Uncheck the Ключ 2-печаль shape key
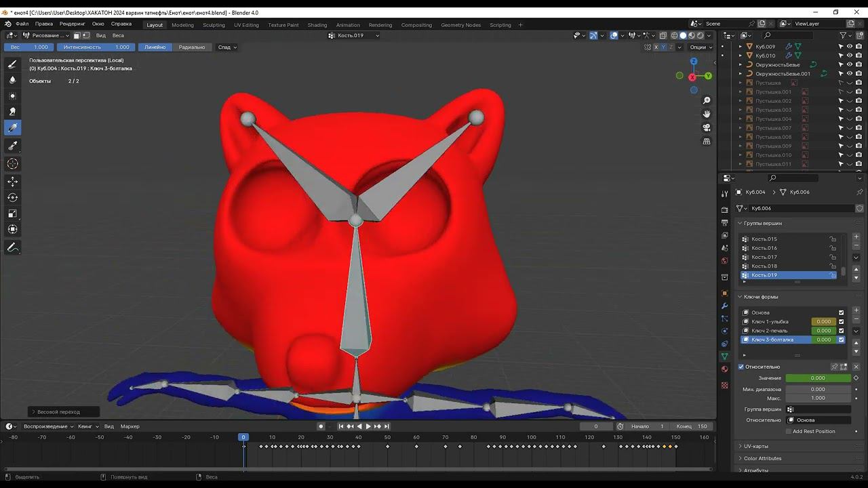Viewport: 868px width, 488px height. [x=842, y=331]
